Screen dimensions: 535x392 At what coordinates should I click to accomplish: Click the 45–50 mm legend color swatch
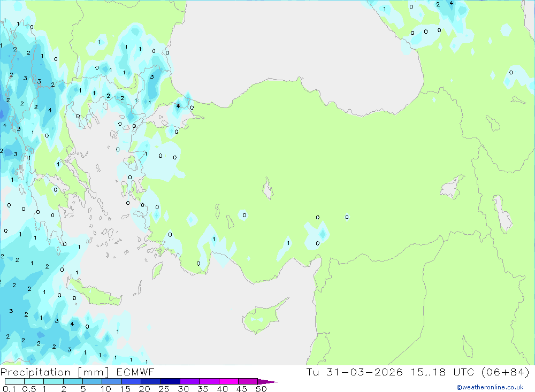[x=248, y=381]
